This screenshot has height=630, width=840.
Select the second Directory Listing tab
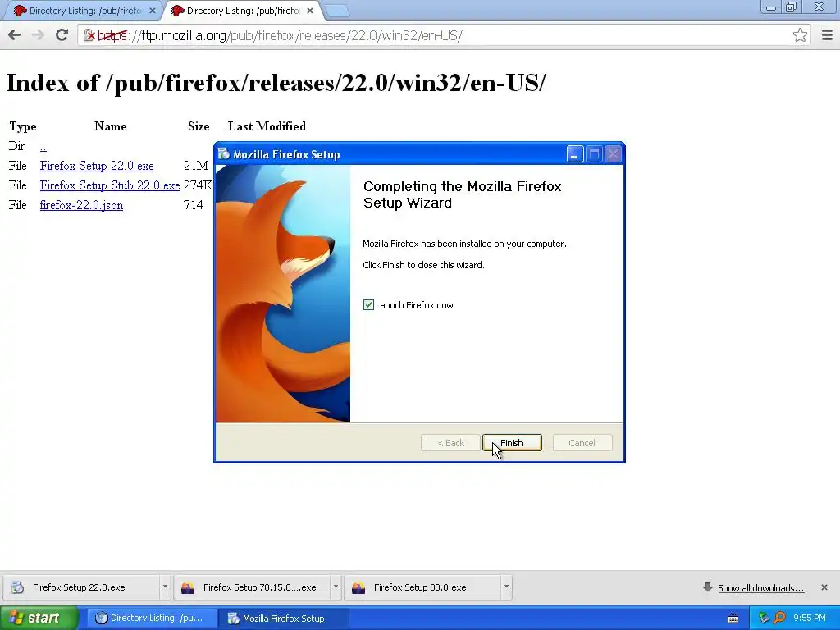(241, 11)
